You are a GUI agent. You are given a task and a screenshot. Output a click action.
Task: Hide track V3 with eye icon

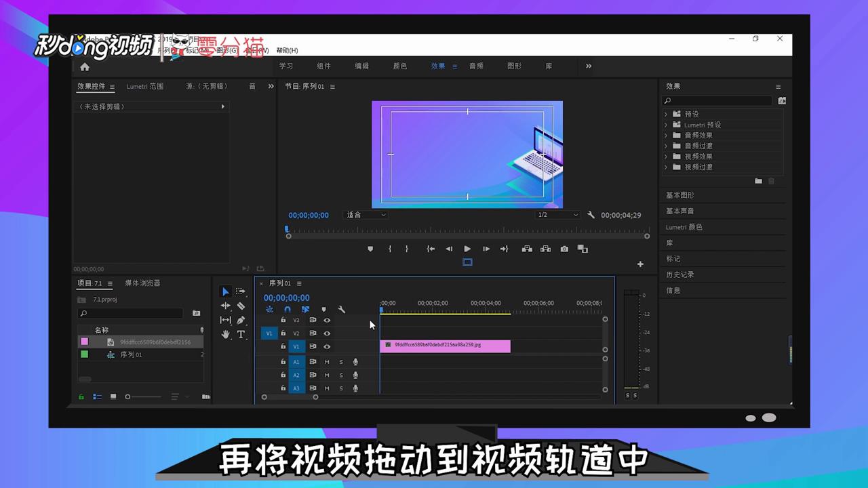coord(327,320)
